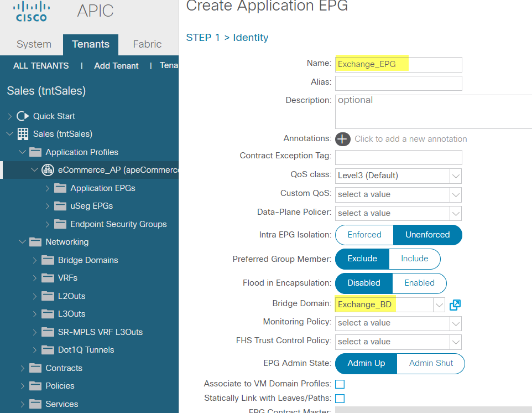Click the SR-MPLS VRF L3Outs folder icon
This screenshot has width=532, height=413.
pos(48,332)
